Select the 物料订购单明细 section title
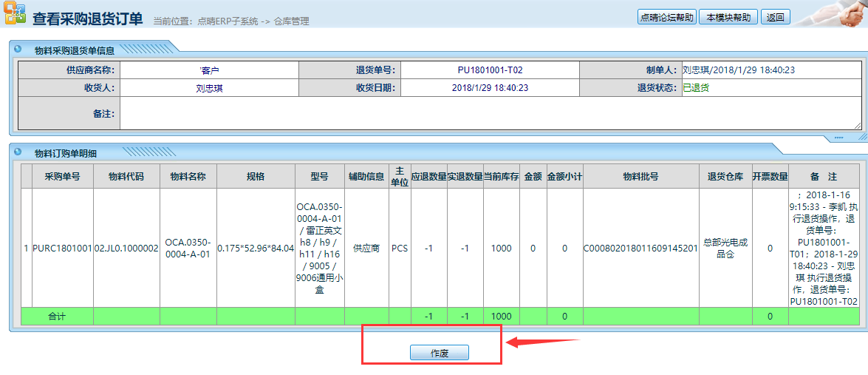This screenshot has height=375, width=868. click(66, 153)
